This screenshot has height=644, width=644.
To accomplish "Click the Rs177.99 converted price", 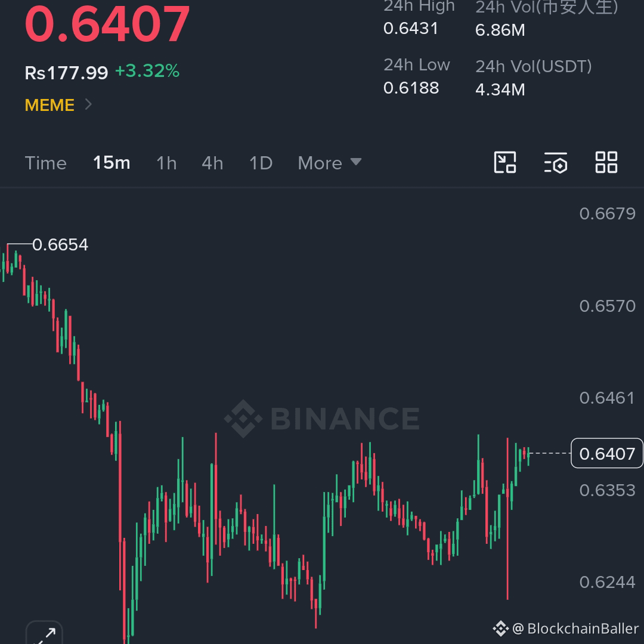I will click(x=66, y=73).
